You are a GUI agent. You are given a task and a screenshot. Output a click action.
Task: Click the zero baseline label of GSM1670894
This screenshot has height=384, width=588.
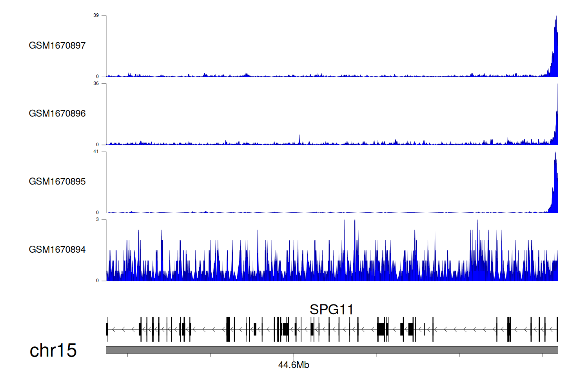98,281
